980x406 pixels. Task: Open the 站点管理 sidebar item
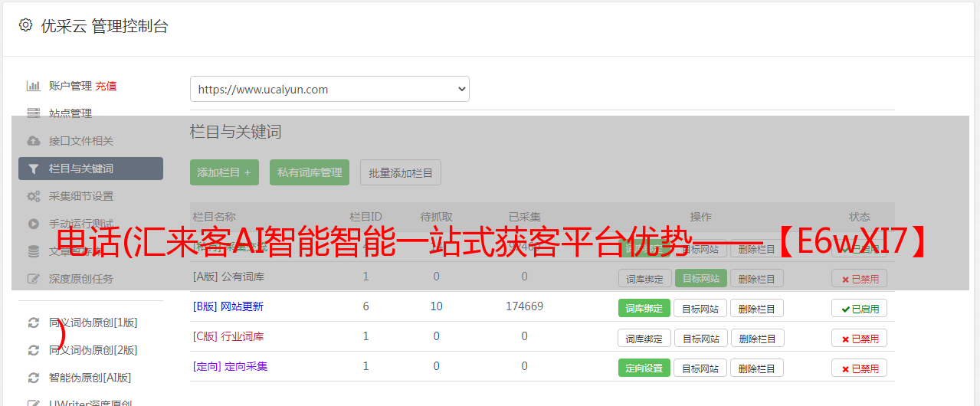coord(70,113)
